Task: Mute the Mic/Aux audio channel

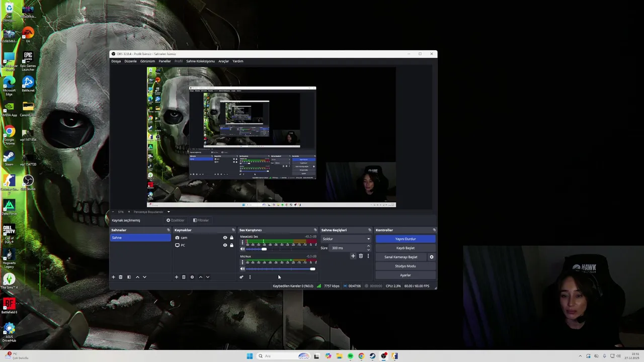Action: tap(243, 269)
